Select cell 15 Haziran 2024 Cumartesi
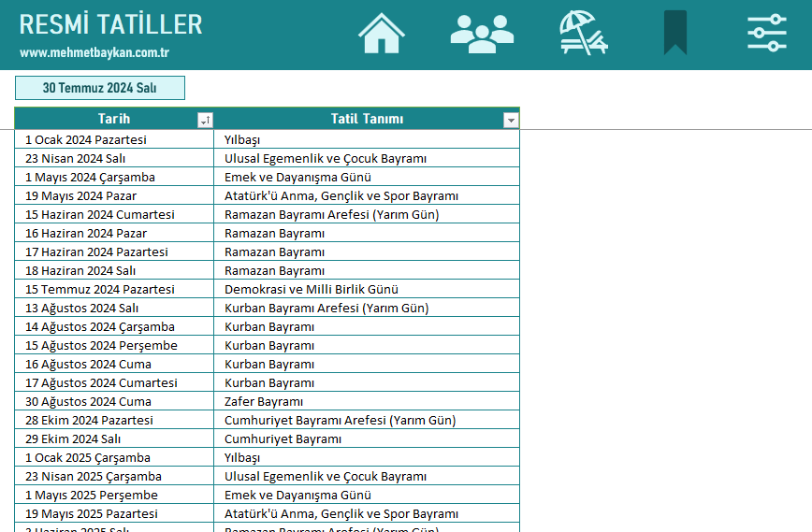Screen dimensions: 812x532 (x=114, y=214)
